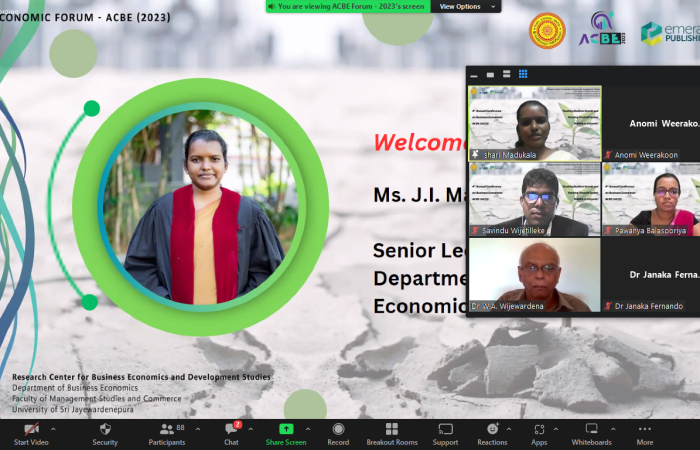Open the Participants panel
The image size is (700, 450).
(166, 429)
